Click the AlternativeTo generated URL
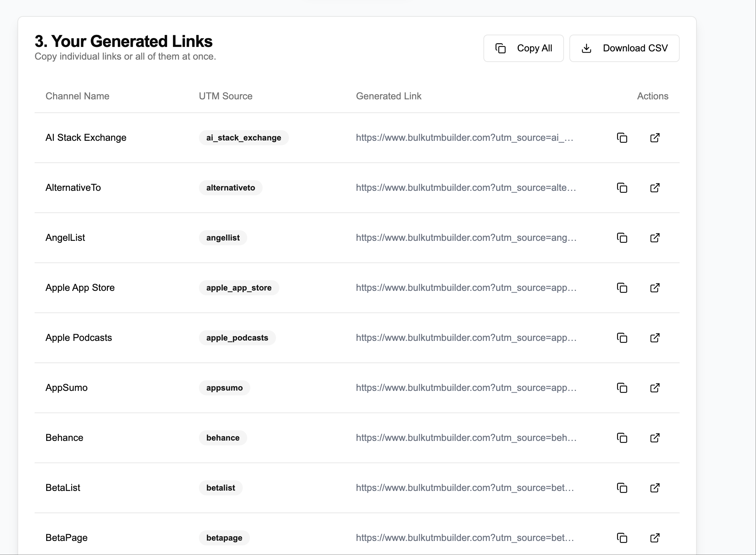 (466, 188)
